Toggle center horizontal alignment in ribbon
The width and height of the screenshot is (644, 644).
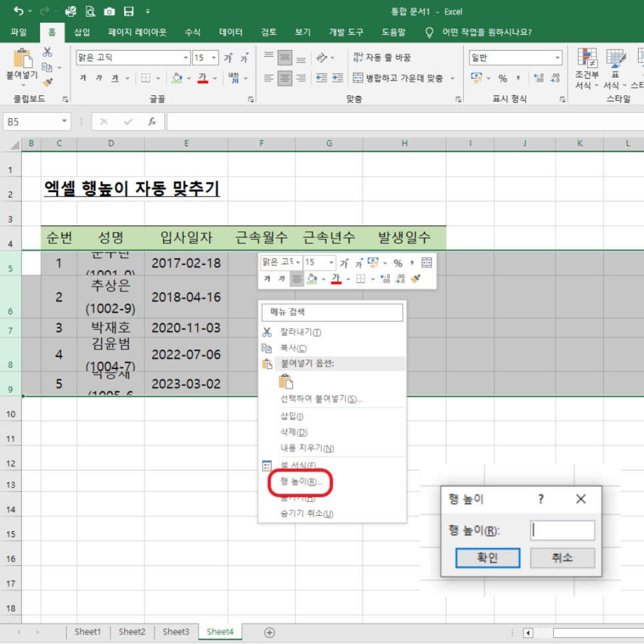click(285, 78)
